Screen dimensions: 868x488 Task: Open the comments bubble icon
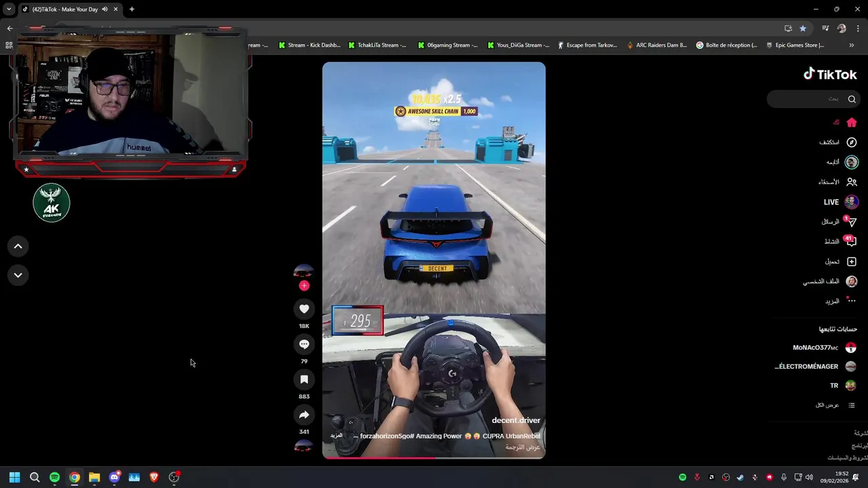pyautogui.click(x=304, y=344)
